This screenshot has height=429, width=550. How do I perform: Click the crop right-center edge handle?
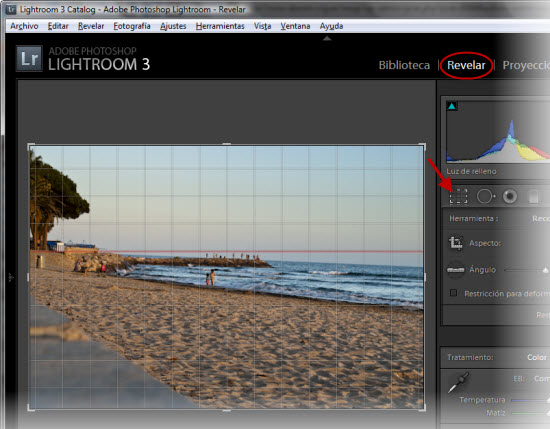tap(425, 277)
